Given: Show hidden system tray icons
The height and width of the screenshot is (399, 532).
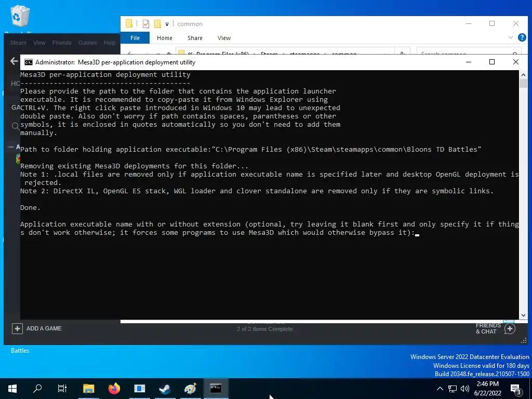Looking at the screenshot, I should click(440, 389).
